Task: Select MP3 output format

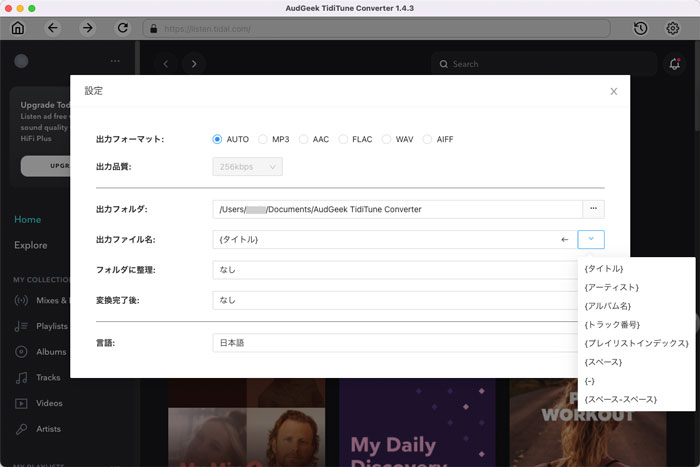Action: click(262, 139)
